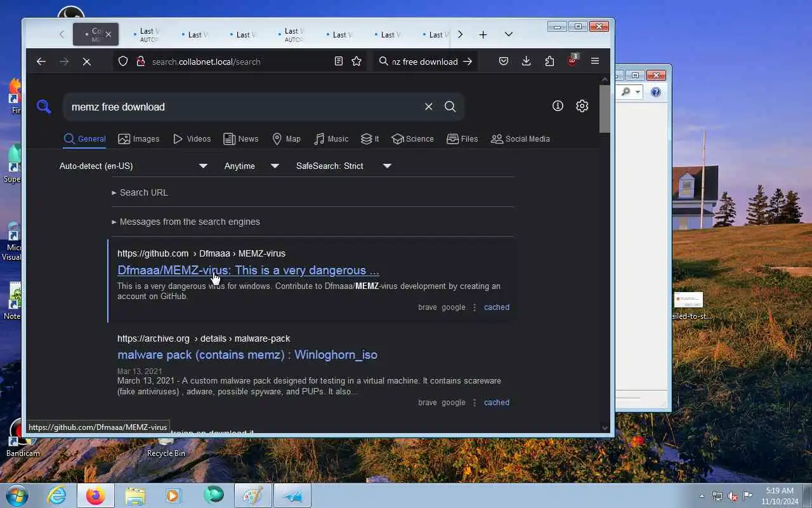Close the active browser tab
Viewport: 812px width, 508px height.
pyautogui.click(x=108, y=34)
